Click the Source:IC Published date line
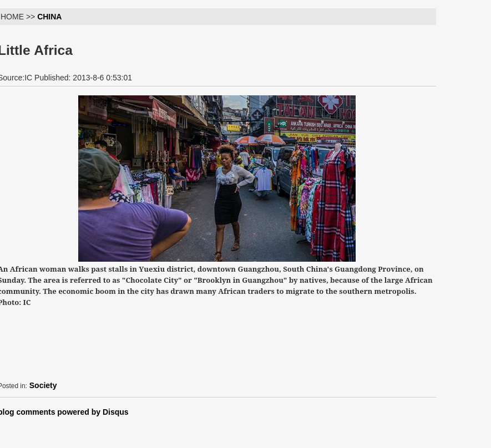The image size is (491, 448). point(66,78)
